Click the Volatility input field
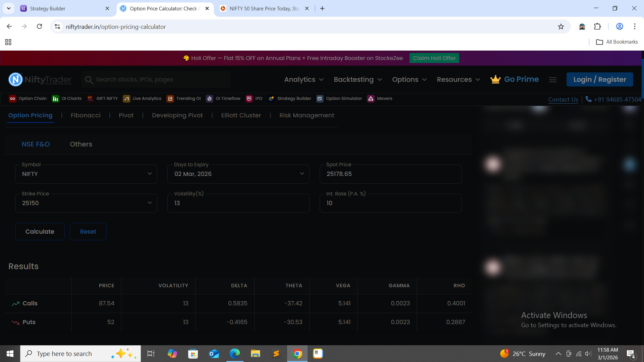644x362 pixels. 238,203
